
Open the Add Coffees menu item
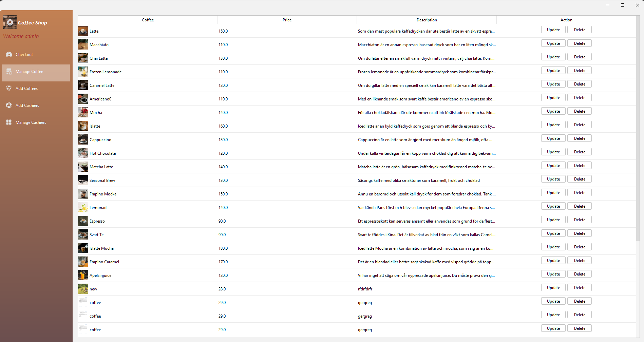[x=26, y=89]
